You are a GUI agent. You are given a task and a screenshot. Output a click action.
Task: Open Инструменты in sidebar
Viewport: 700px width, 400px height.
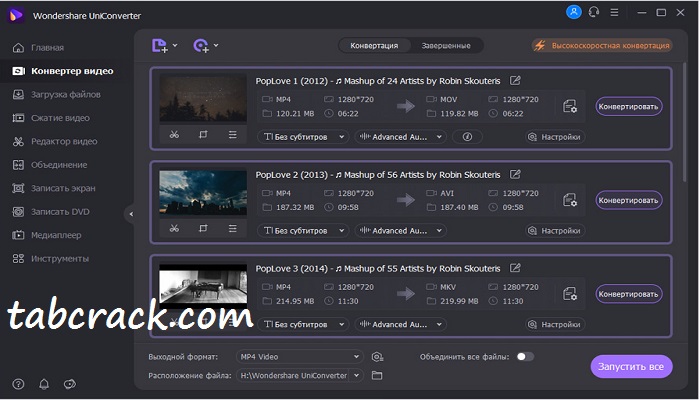pyautogui.click(x=50, y=258)
